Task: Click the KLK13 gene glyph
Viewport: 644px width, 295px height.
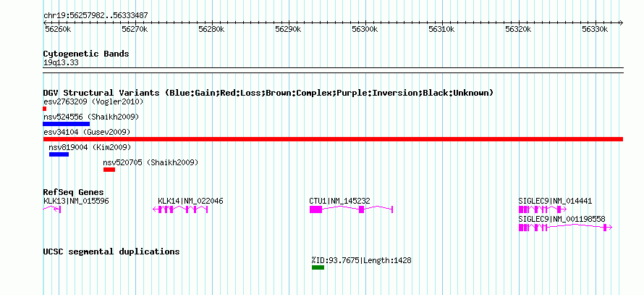Action: [52, 209]
